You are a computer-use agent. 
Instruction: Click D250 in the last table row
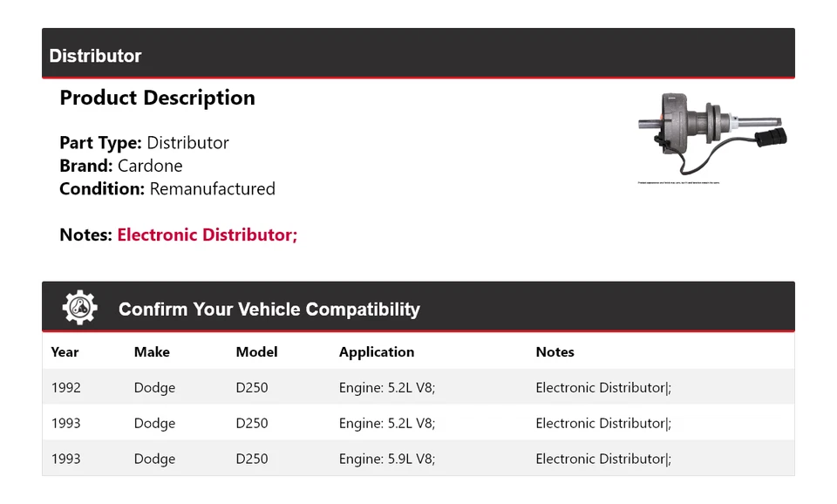[x=252, y=459]
